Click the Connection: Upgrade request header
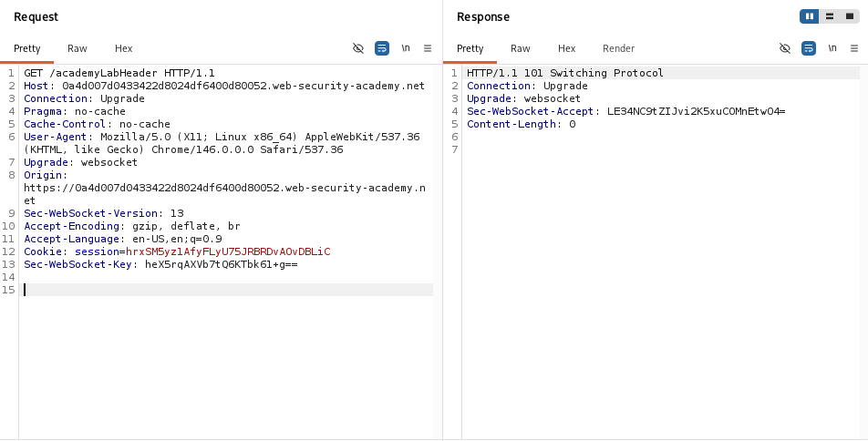The height and width of the screenshot is (441, 868). (x=84, y=98)
